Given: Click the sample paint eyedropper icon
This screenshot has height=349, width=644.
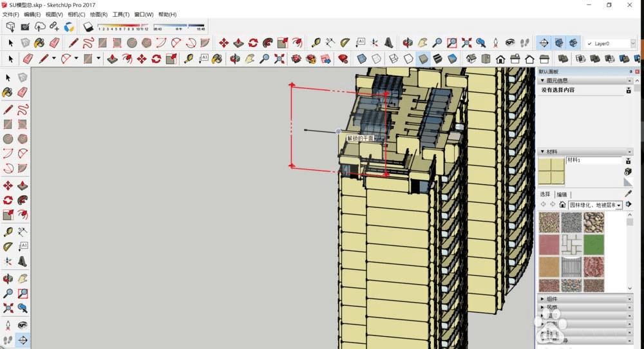Looking at the screenshot, I should click(628, 194).
